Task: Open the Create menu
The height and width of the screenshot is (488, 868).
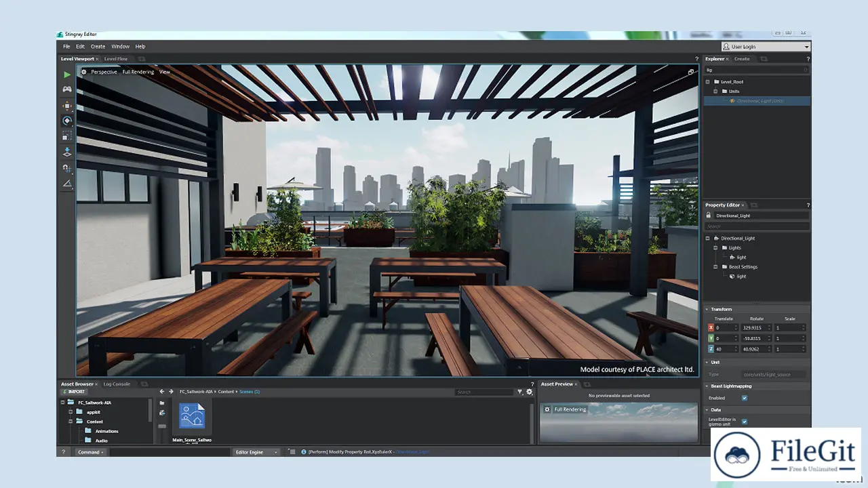Action: [x=98, y=47]
